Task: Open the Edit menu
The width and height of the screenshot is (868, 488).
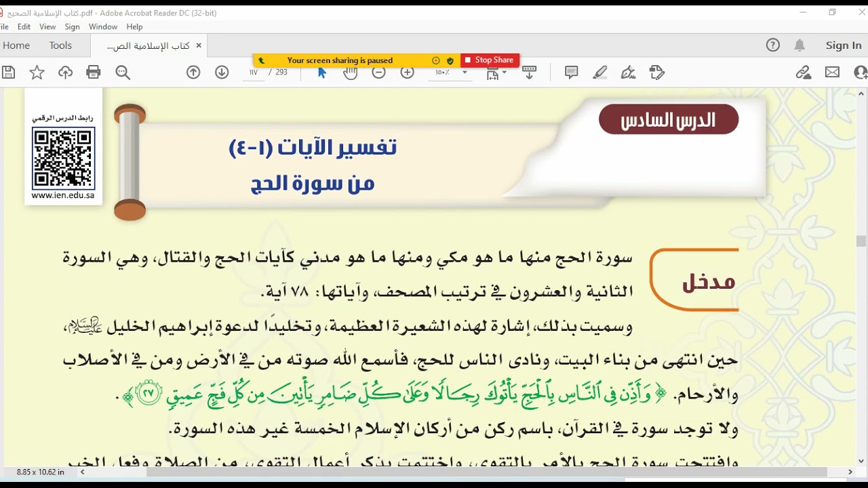Action: tap(24, 26)
